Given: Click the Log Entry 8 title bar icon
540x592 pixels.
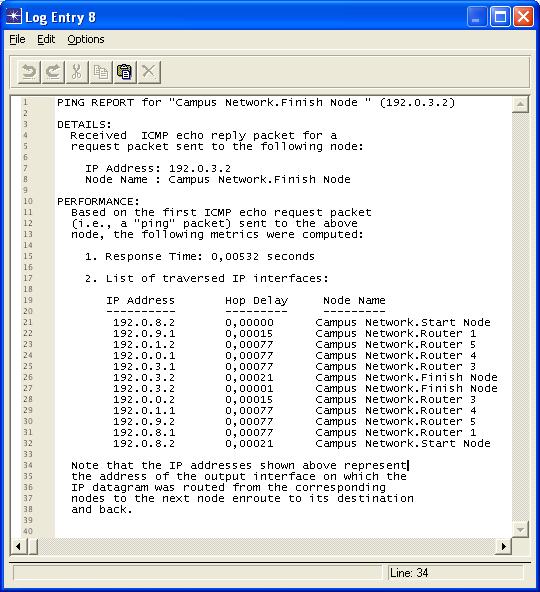Looking at the screenshot, I should click(x=14, y=17).
